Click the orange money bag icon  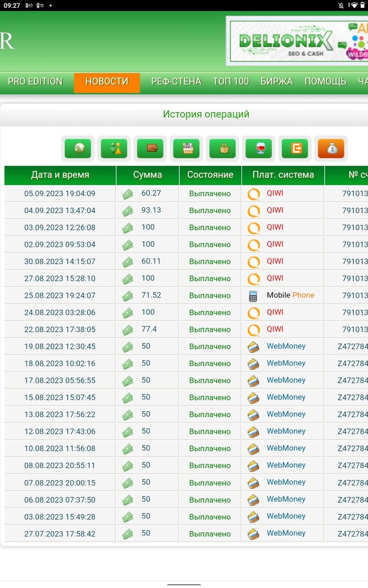tap(331, 148)
